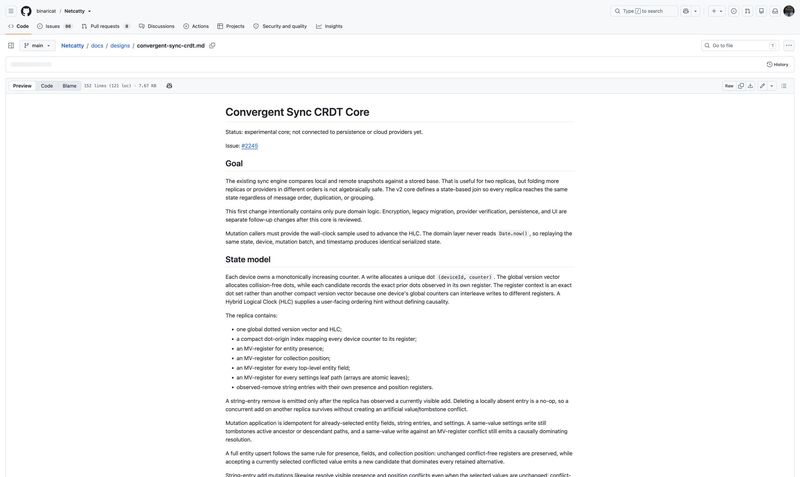This screenshot has width=800, height=477.
Task: Follow the issue #2245 link
Action: 249,146
